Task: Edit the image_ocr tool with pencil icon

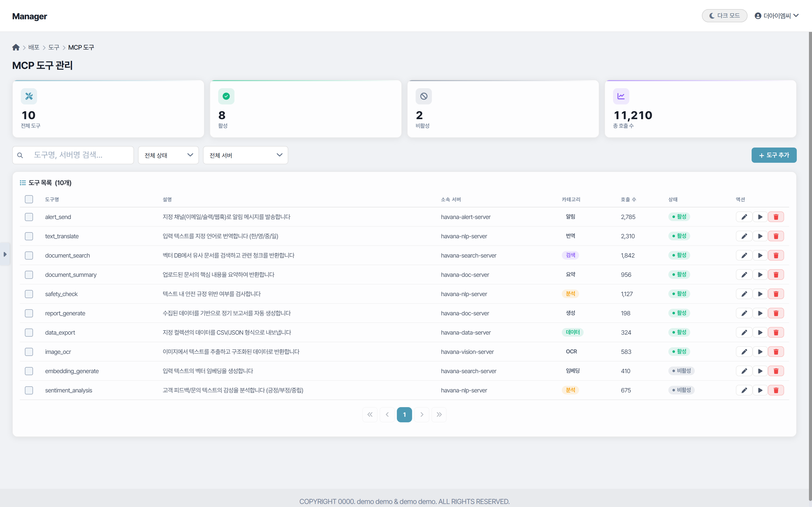Action: [x=744, y=352]
